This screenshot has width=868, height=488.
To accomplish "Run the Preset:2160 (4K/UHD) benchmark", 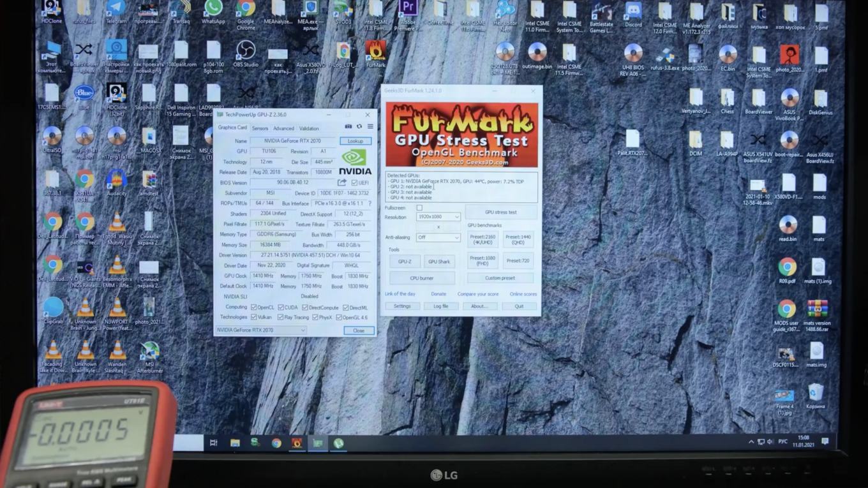I will point(483,239).
